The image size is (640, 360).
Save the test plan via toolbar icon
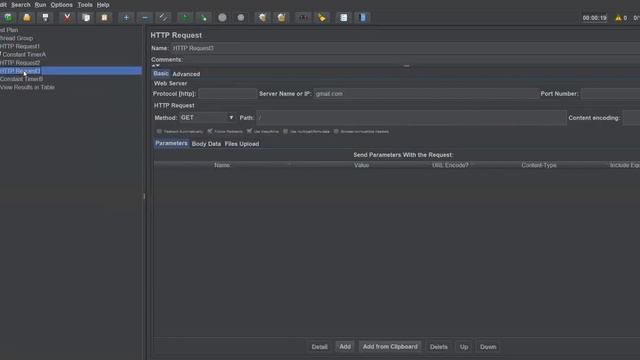45,18
